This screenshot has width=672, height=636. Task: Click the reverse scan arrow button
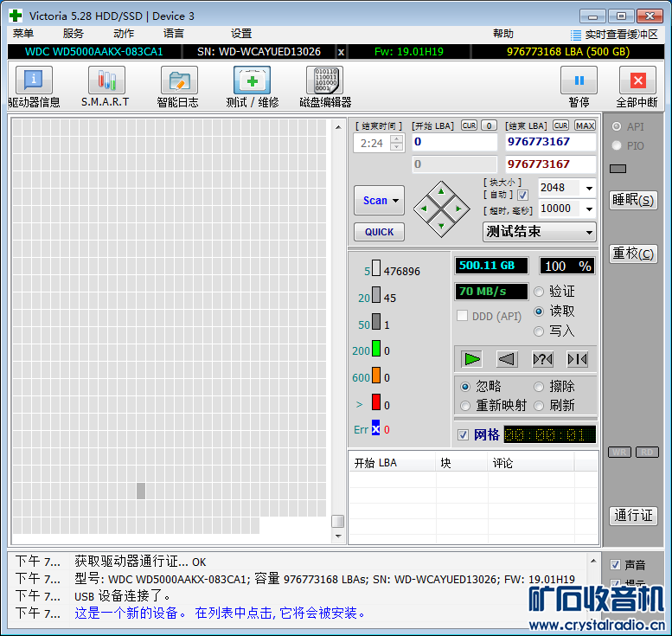click(x=507, y=359)
